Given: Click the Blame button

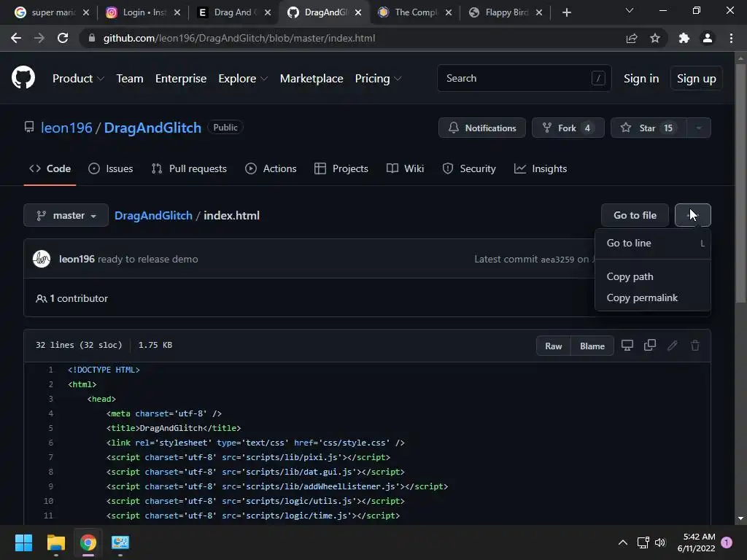Looking at the screenshot, I should [x=592, y=346].
